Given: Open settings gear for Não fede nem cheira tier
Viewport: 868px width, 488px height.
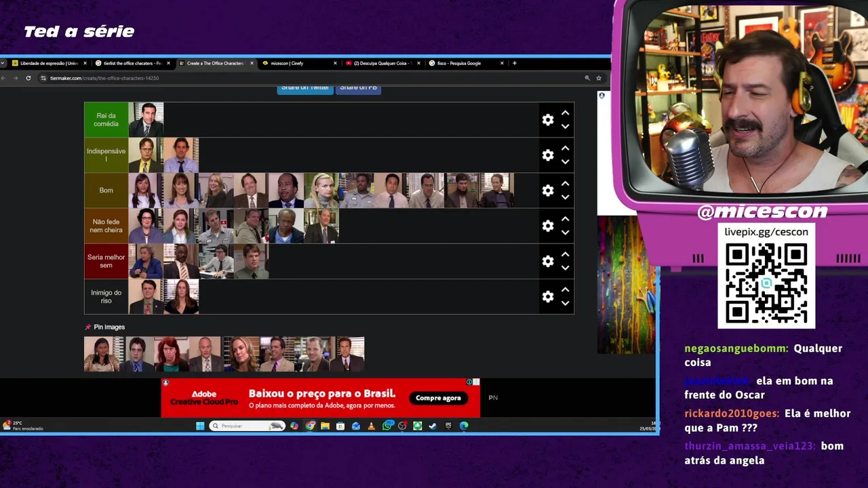Looking at the screenshot, I should tap(548, 226).
